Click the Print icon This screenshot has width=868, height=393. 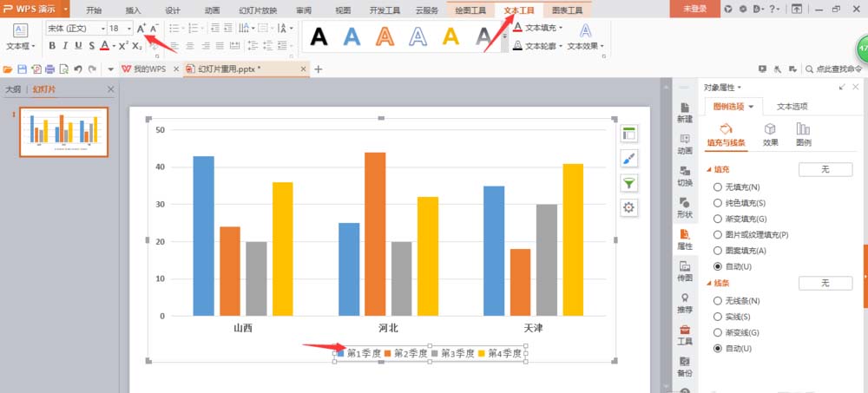tap(49, 69)
